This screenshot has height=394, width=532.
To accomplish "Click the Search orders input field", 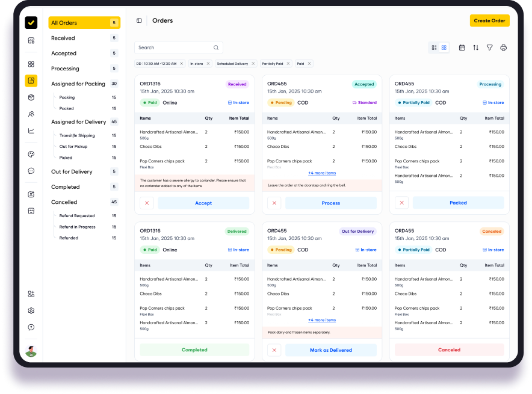I will point(175,48).
